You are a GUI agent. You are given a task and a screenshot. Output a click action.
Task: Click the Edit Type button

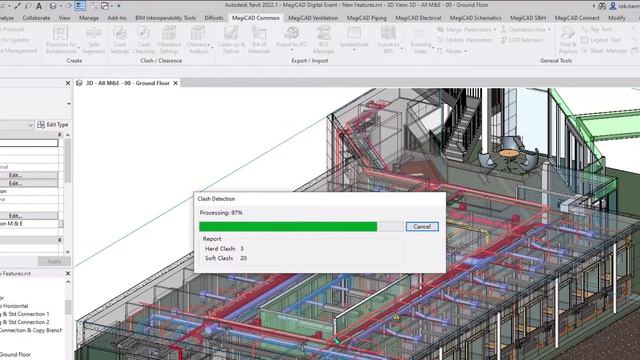point(53,125)
